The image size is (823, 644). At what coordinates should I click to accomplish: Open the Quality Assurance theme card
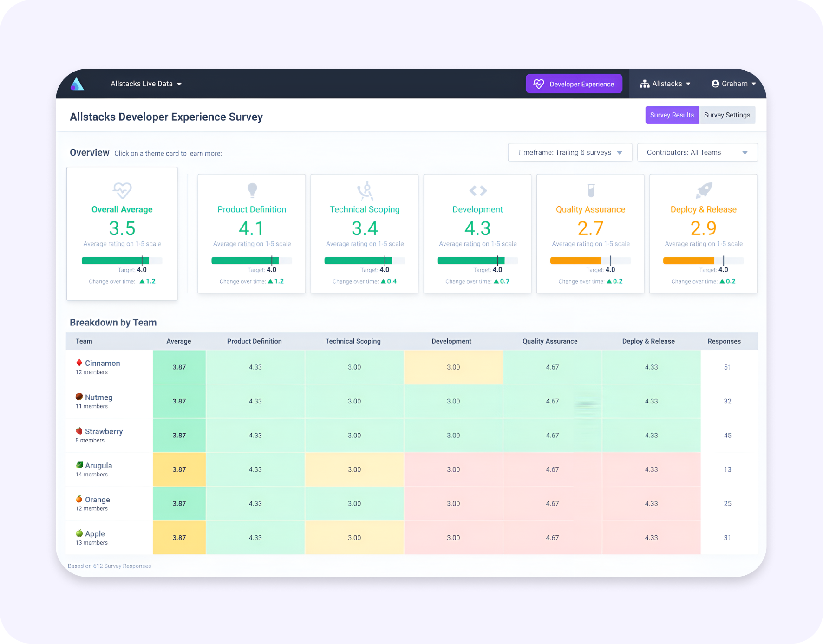point(590,234)
